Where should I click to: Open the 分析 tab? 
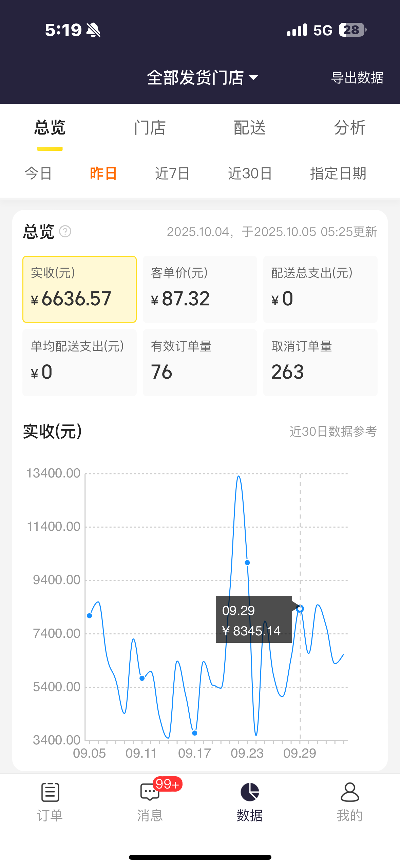pyautogui.click(x=349, y=128)
